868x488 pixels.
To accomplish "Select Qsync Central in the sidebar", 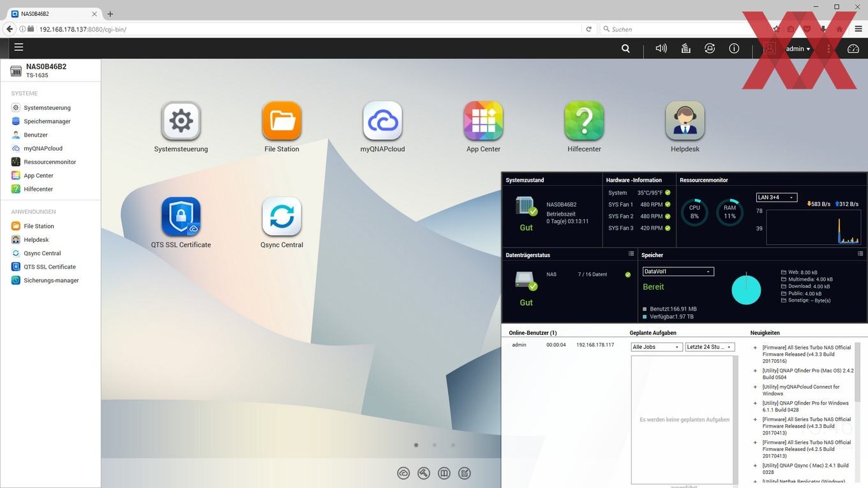I will tap(42, 253).
